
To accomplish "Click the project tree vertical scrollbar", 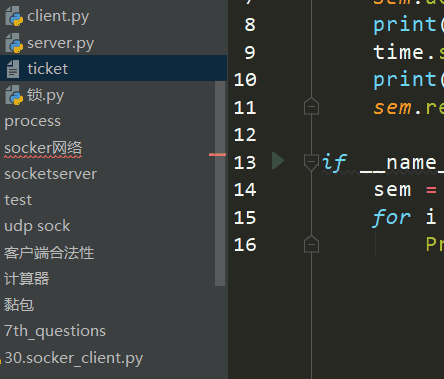I will (220, 183).
